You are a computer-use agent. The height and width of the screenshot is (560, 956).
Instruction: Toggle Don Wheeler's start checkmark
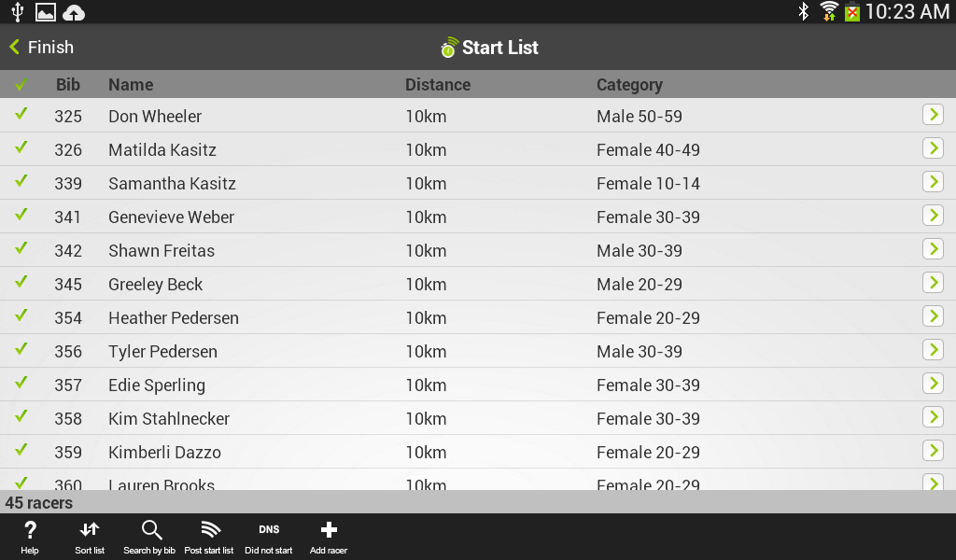[21, 116]
